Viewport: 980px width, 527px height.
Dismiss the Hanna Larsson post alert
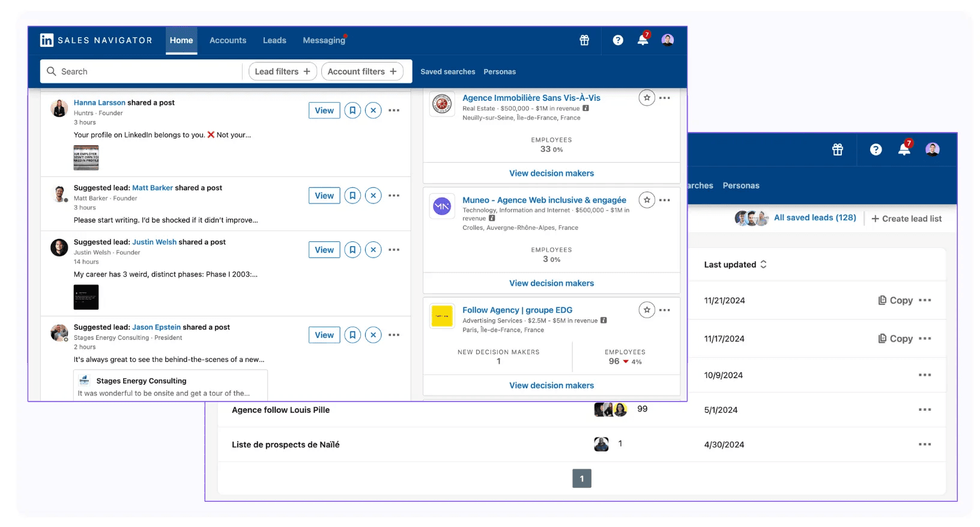click(374, 110)
